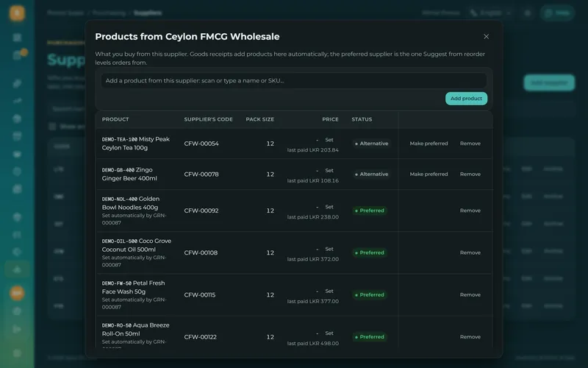Click the Preferred badge for Aqua Breeze Roll-On
Viewport: 588px width, 368px height.
[370, 337]
